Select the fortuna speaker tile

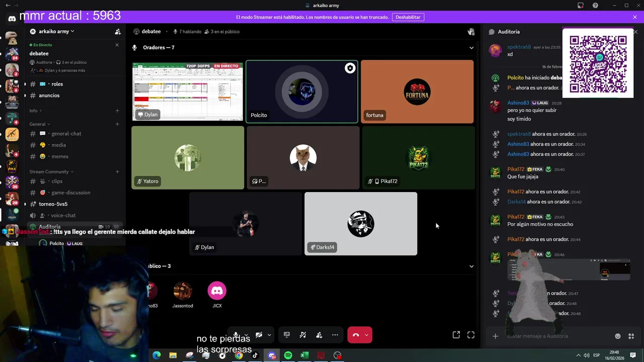[417, 92]
